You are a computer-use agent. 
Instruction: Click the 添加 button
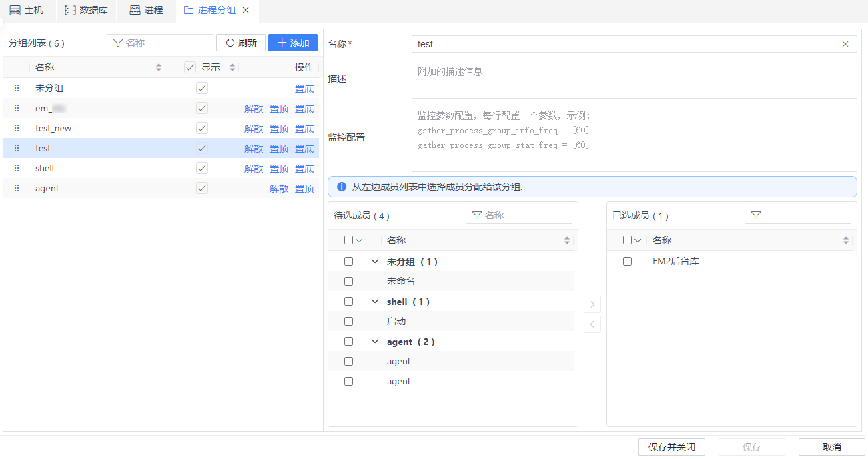[x=293, y=43]
